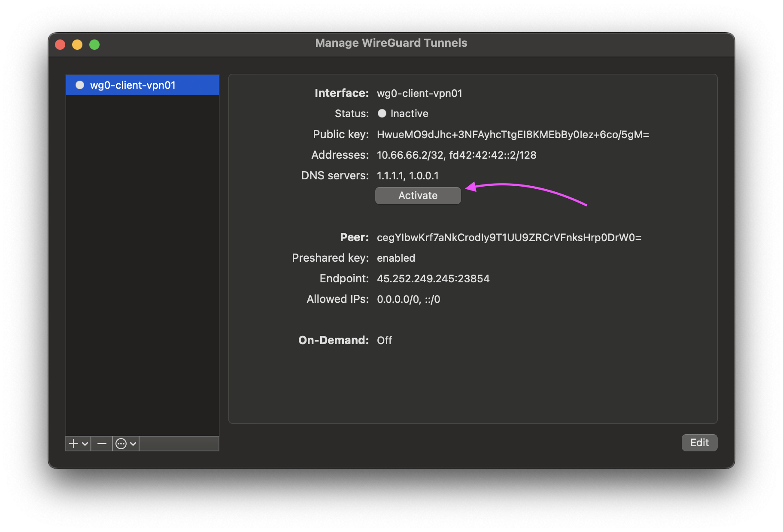Click the Addresses value 10.66.66.2/32

(410, 155)
